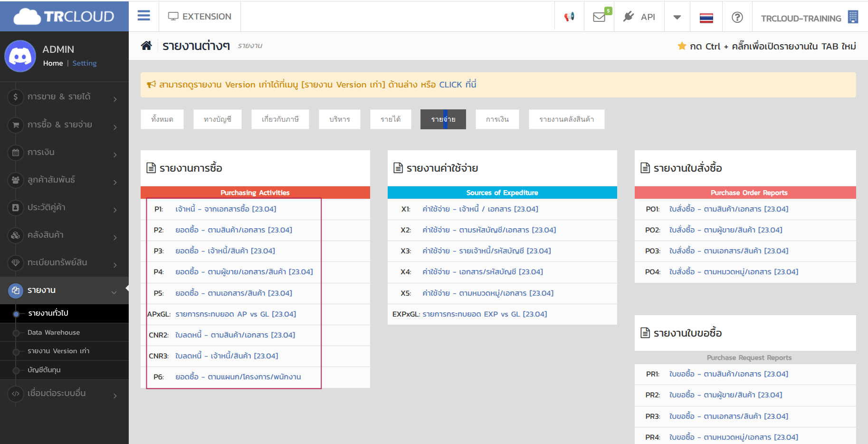
Task: Open the top bar caret dropdown
Action: click(x=677, y=18)
